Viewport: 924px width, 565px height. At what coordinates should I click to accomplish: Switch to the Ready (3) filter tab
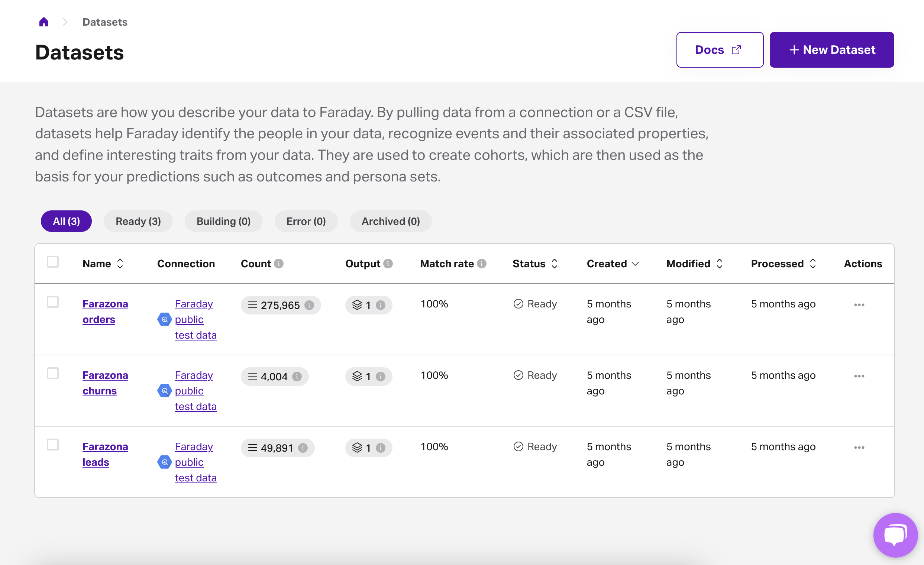pyautogui.click(x=138, y=221)
